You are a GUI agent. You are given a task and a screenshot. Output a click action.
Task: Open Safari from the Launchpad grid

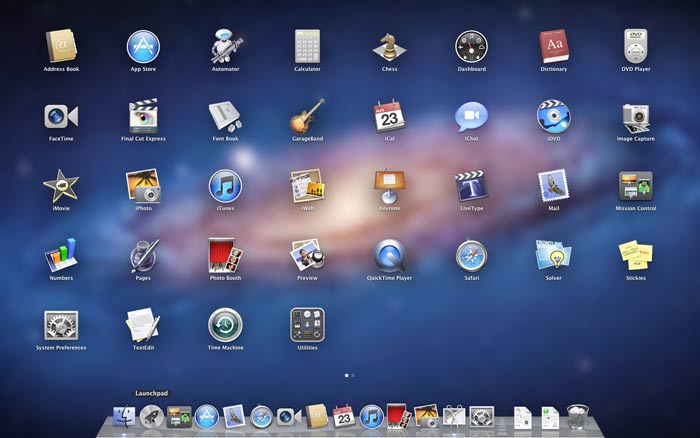tap(471, 255)
